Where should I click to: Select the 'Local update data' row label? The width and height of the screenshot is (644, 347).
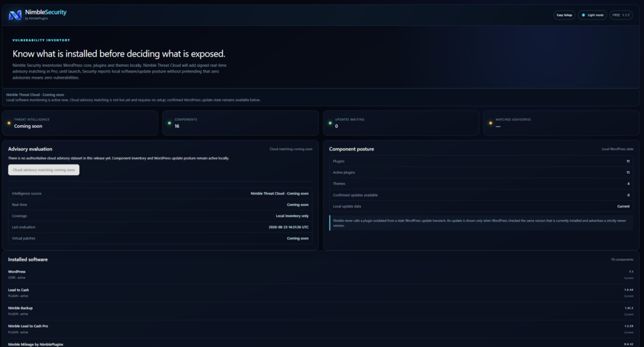coord(347,206)
